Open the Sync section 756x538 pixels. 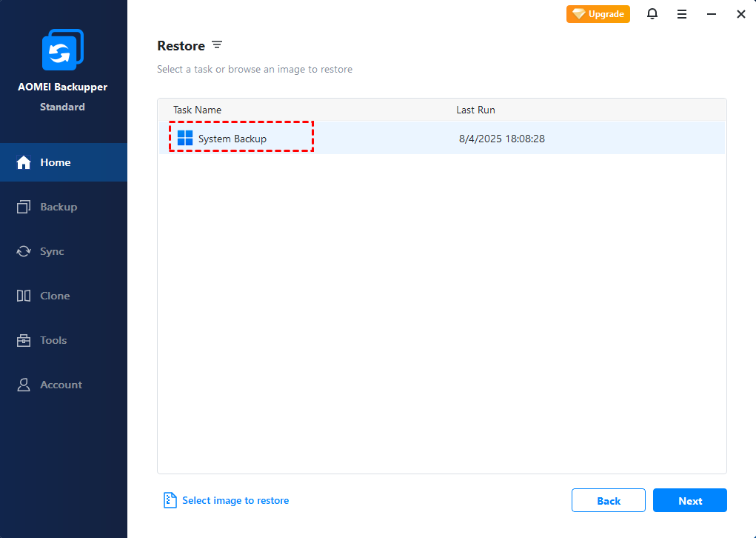[52, 251]
